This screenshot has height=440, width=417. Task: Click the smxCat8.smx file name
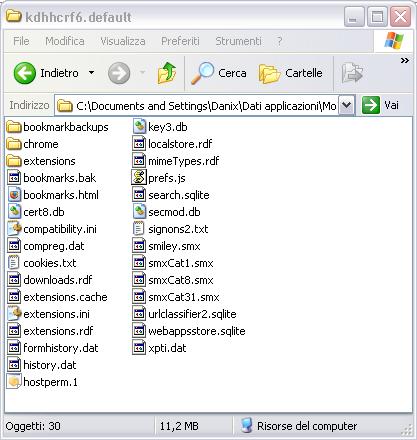pyautogui.click(x=181, y=280)
